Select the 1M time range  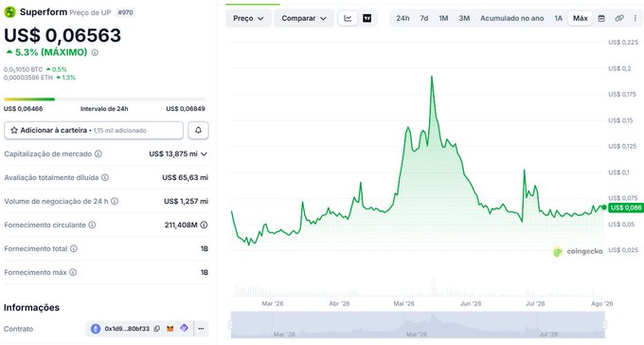443,18
